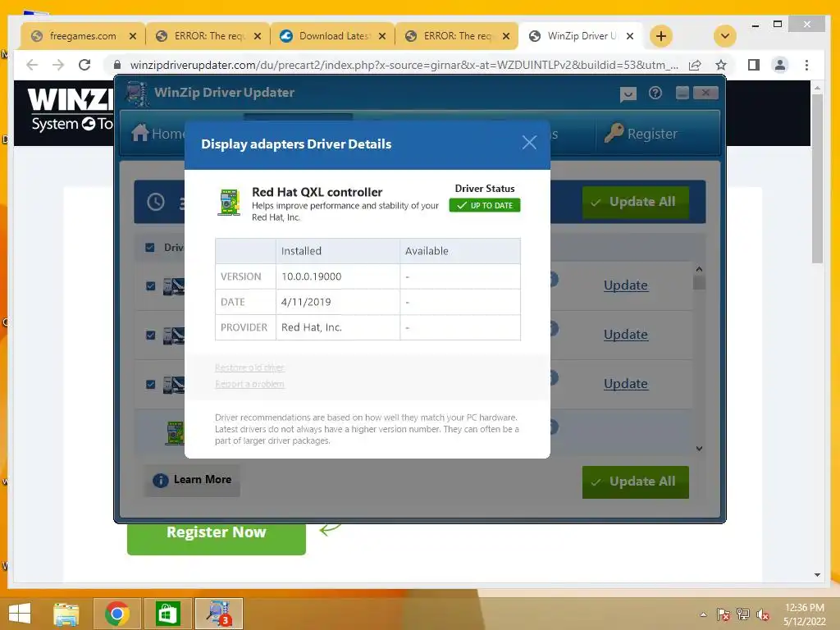This screenshot has height=630, width=840.
Task: Share this page icon
Action: 695,65
